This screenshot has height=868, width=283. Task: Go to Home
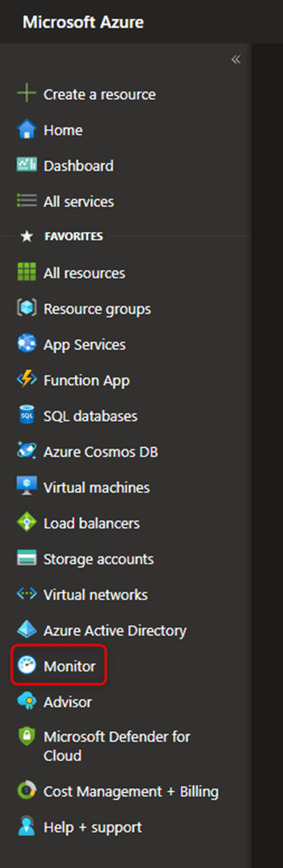click(63, 130)
